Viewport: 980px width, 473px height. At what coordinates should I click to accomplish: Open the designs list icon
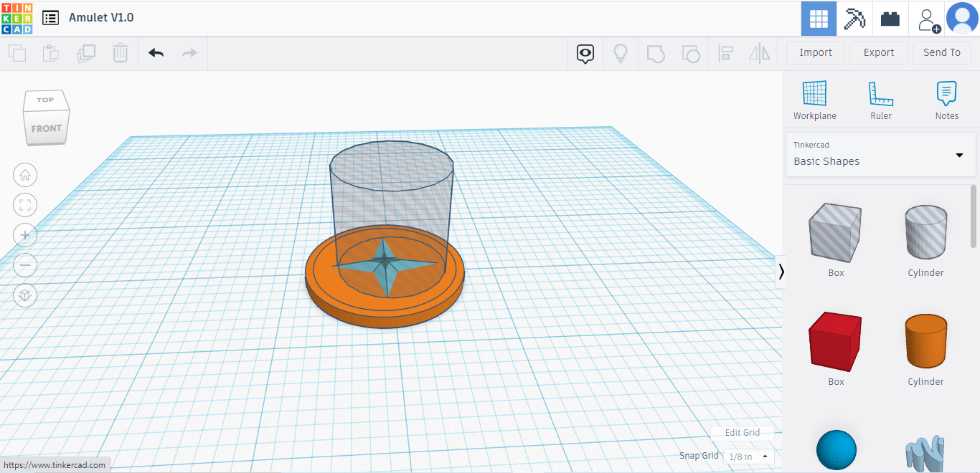50,18
